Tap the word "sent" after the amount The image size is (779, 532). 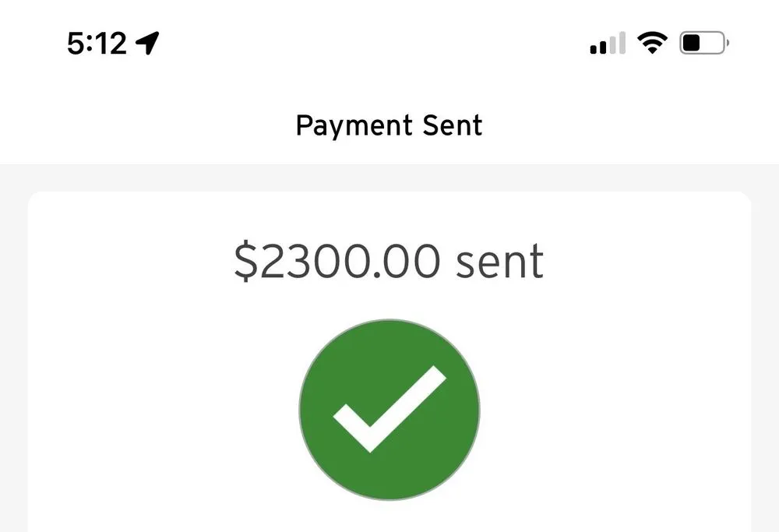click(499, 263)
